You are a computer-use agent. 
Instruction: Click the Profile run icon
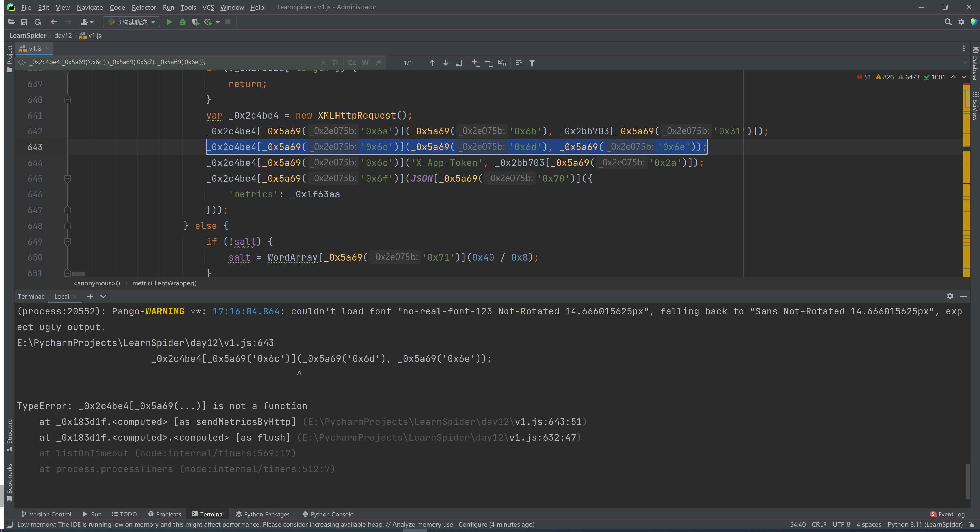(x=208, y=22)
